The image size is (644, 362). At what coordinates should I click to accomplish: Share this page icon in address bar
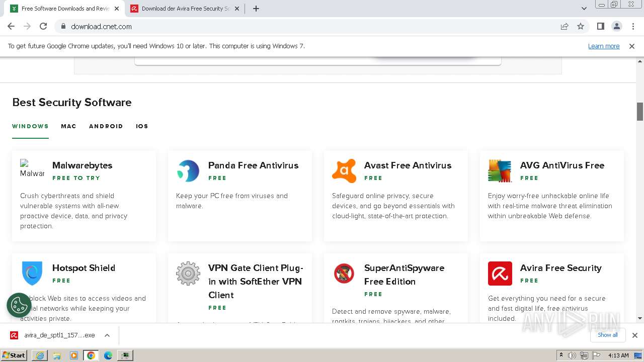click(565, 26)
